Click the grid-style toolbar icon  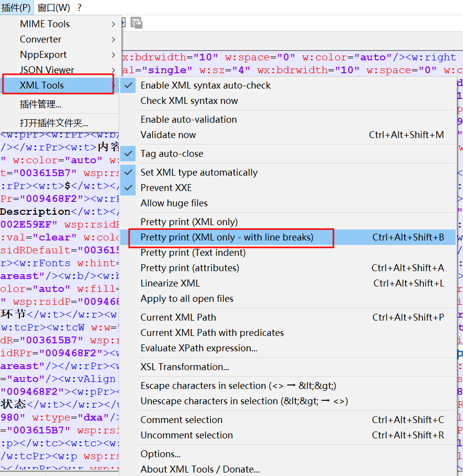(x=137, y=23)
